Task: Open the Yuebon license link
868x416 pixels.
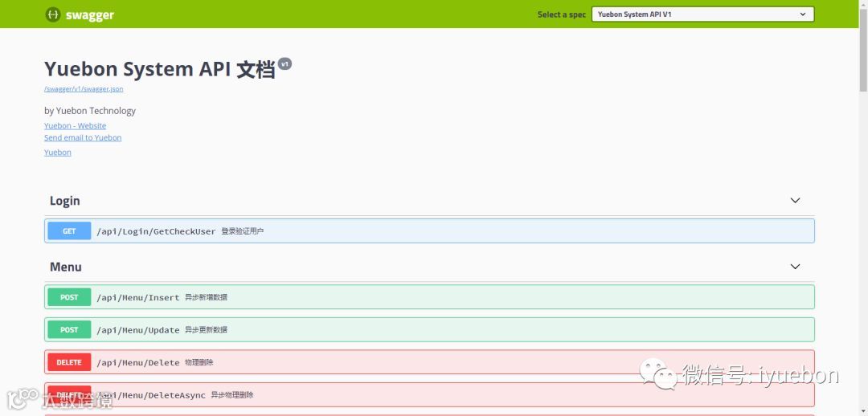Action: click(x=58, y=152)
